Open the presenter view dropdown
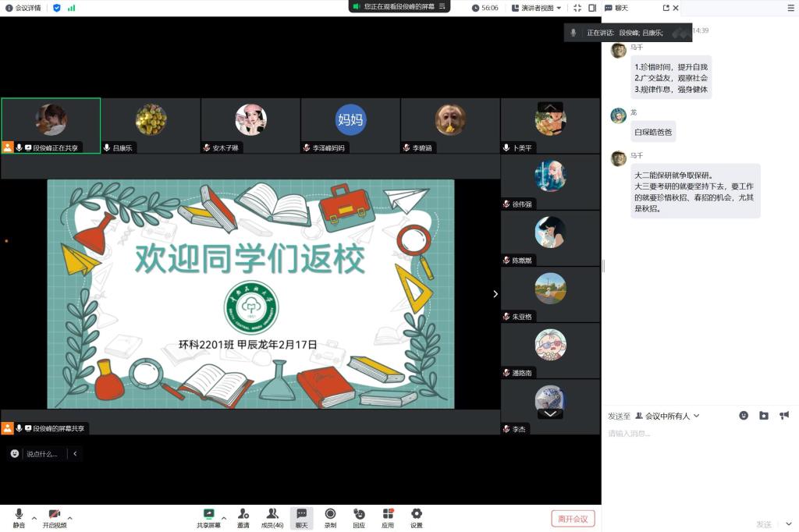Image resolution: width=799 pixels, height=532 pixels. click(x=537, y=8)
